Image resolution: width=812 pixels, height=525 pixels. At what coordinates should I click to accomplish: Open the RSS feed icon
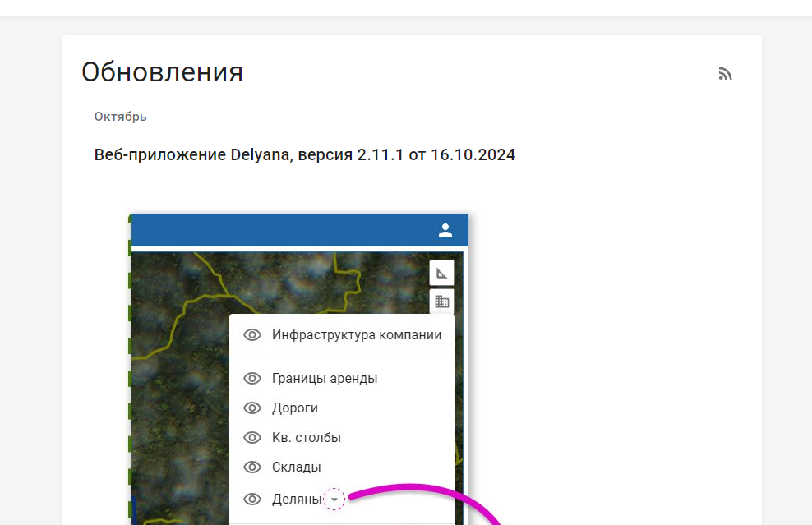tap(725, 73)
